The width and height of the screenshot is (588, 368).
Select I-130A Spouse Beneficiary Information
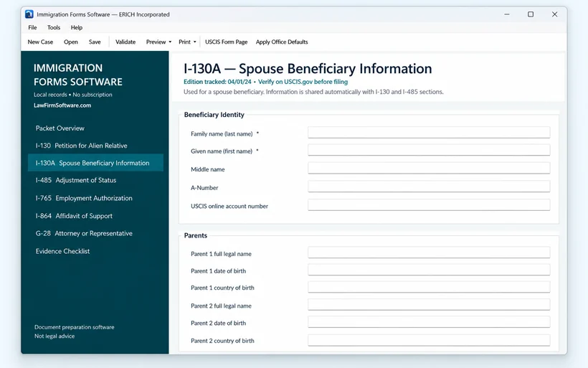click(x=95, y=163)
